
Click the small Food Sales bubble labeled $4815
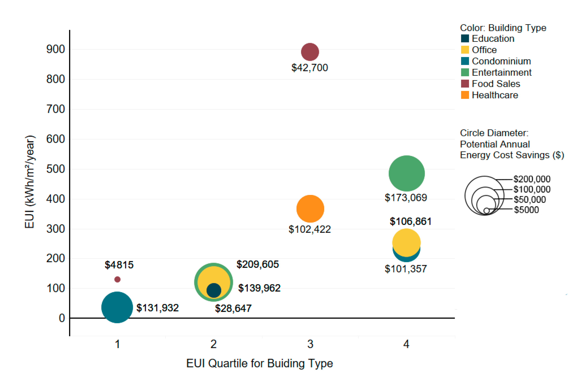pyautogui.click(x=118, y=279)
